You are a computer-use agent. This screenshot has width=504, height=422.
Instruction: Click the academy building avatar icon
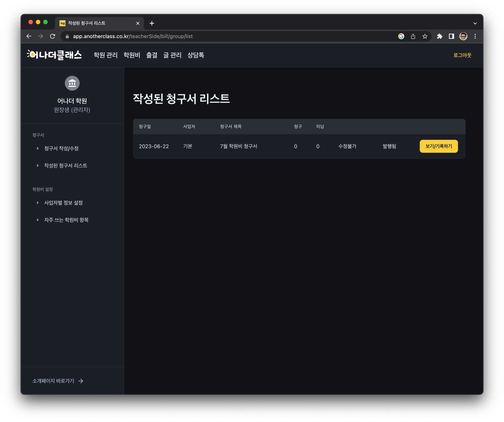tap(72, 83)
